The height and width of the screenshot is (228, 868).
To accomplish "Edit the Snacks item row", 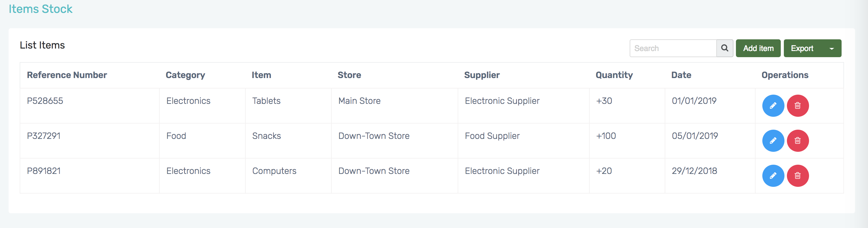I will (x=773, y=141).
